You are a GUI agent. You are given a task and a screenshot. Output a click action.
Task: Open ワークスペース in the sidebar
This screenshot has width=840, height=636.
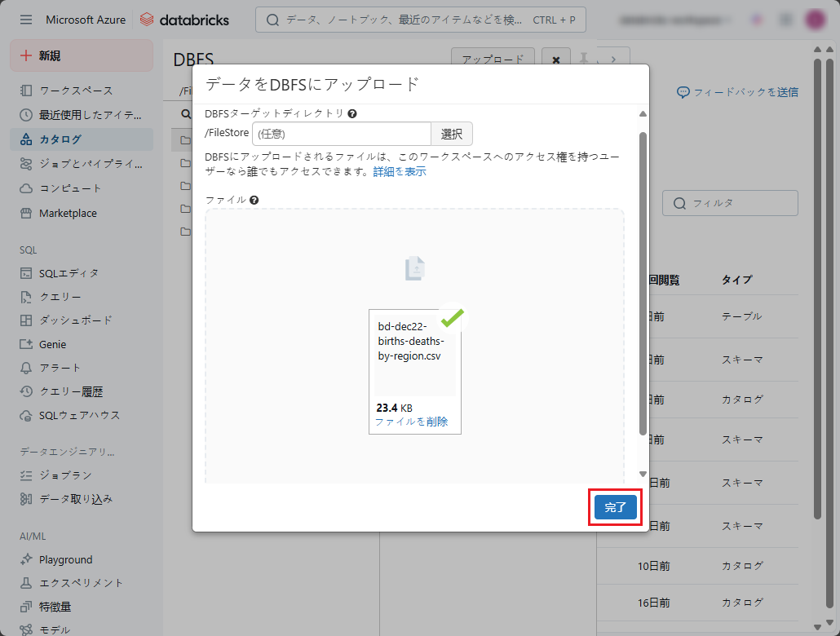coord(75,91)
